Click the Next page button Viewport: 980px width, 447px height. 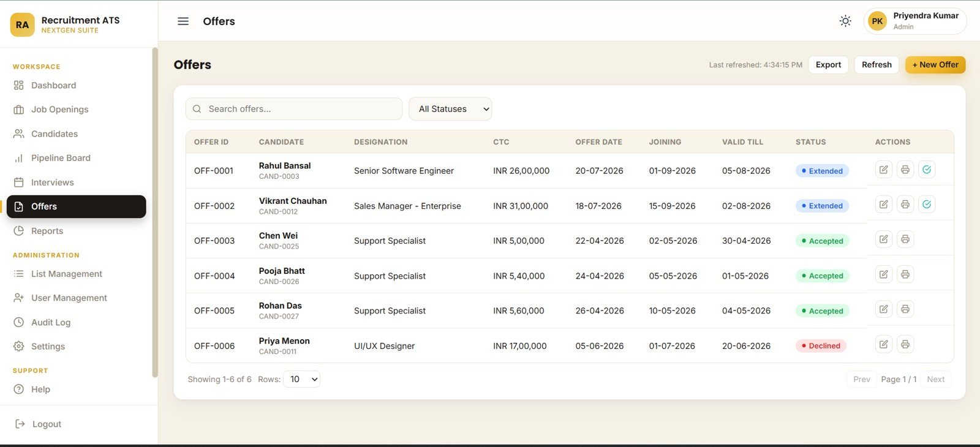(x=935, y=379)
